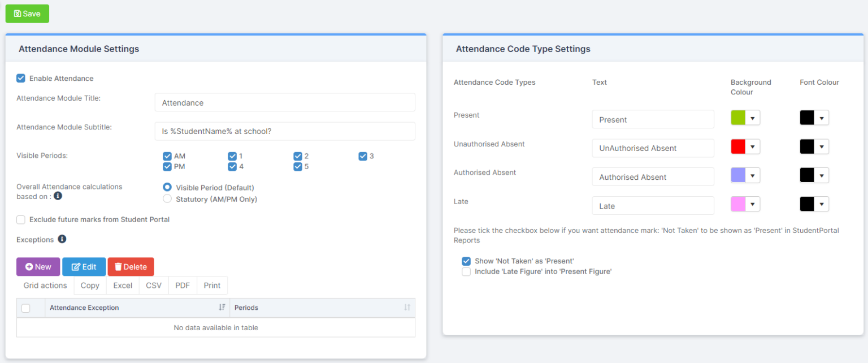This screenshot has width=868, height=363.
Task: Click the trash icon on the Delete button
Action: click(117, 266)
